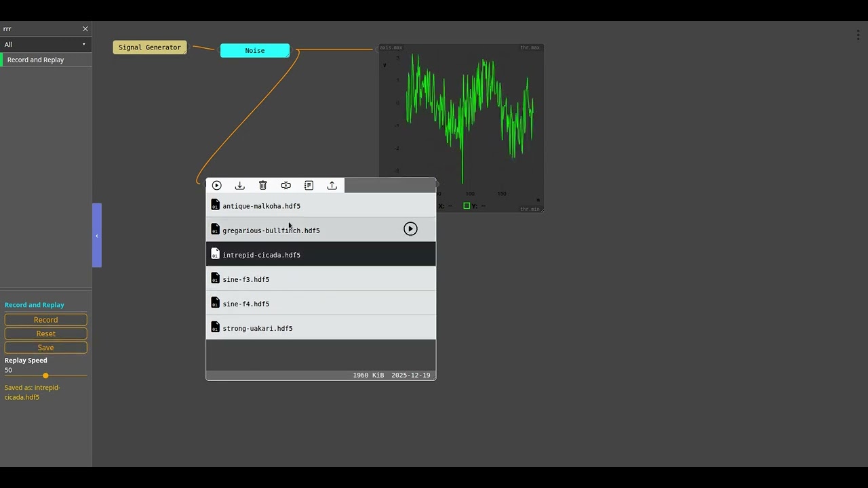Click the play icon in the file browser toolbar
Image resolution: width=868 pixels, height=488 pixels.
pyautogui.click(x=217, y=185)
